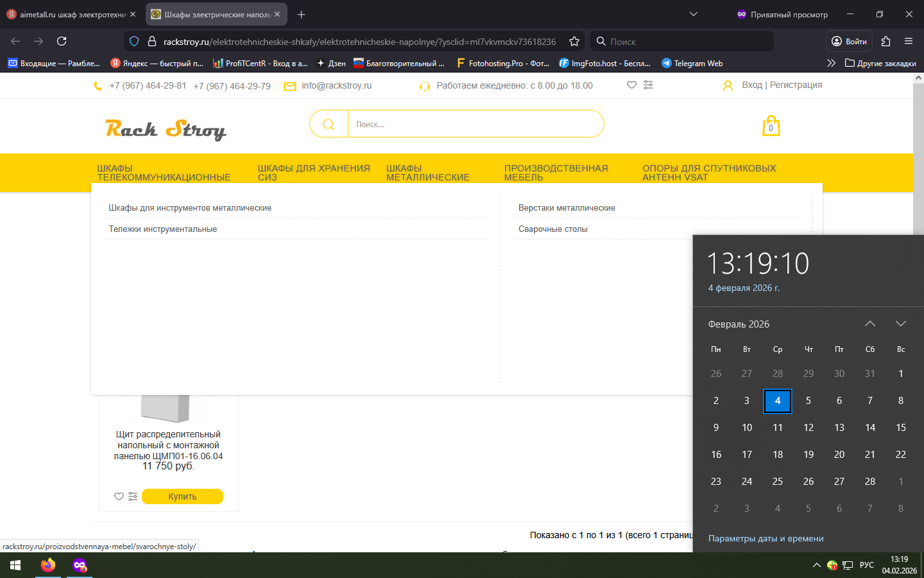924x578 pixels.
Task: Click the Вход | Регистрация link
Action: [782, 85]
